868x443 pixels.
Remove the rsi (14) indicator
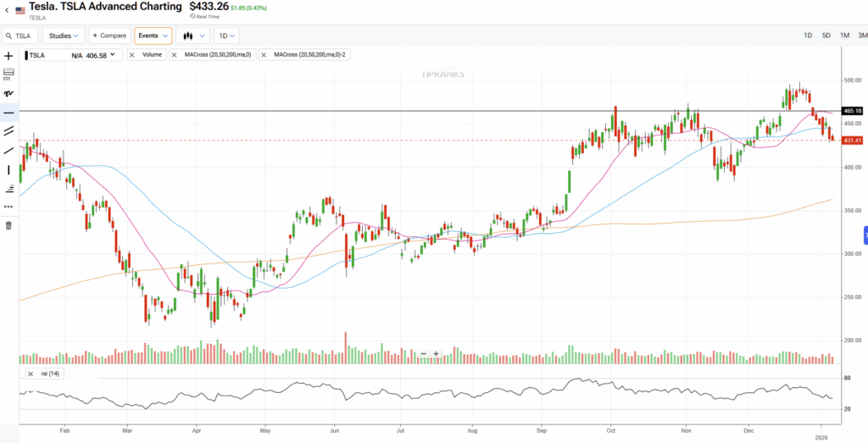pyautogui.click(x=31, y=374)
